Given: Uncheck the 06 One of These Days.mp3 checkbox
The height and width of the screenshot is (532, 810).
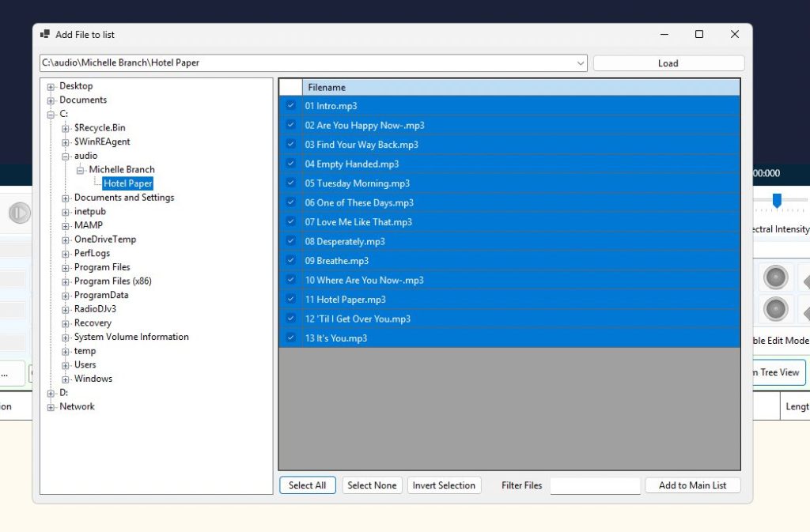Looking at the screenshot, I should (290, 202).
